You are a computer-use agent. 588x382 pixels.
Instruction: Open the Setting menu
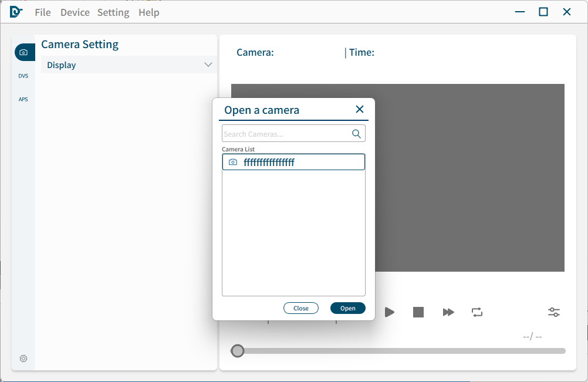click(x=113, y=12)
